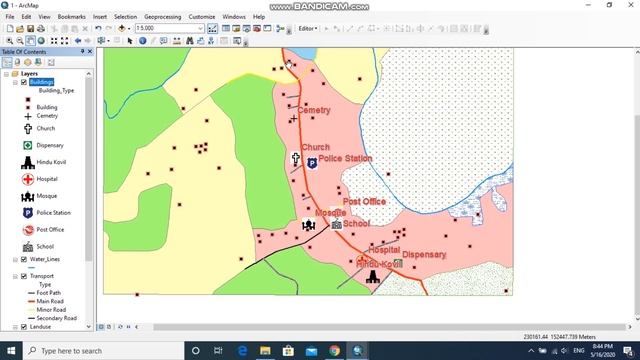Open the ModelBuilder window icon
The width and height of the screenshot is (640, 360).
[x=280, y=29]
